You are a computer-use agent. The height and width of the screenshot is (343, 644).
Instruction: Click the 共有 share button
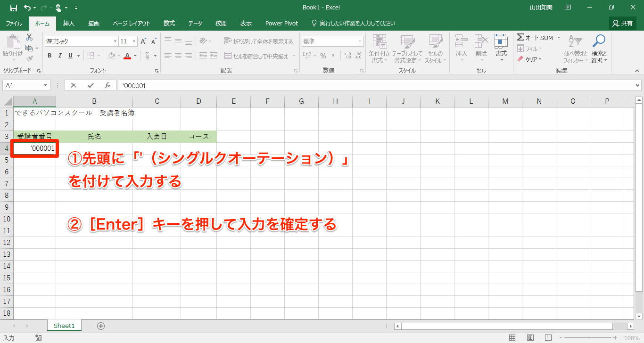click(x=623, y=23)
